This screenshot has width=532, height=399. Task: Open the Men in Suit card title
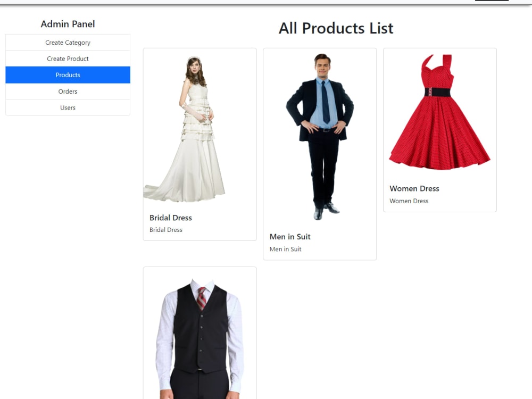click(290, 237)
